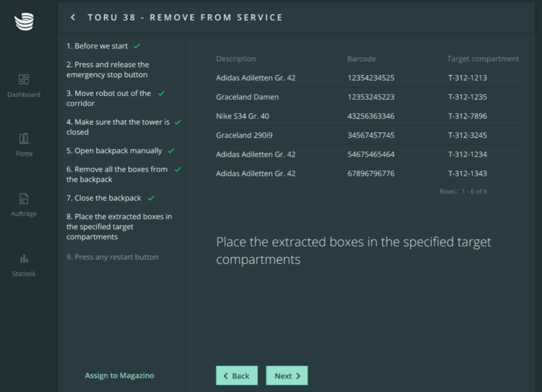Screen dimensions: 542x392
Task: Open the Aufträge document icon
Action: 24,199
